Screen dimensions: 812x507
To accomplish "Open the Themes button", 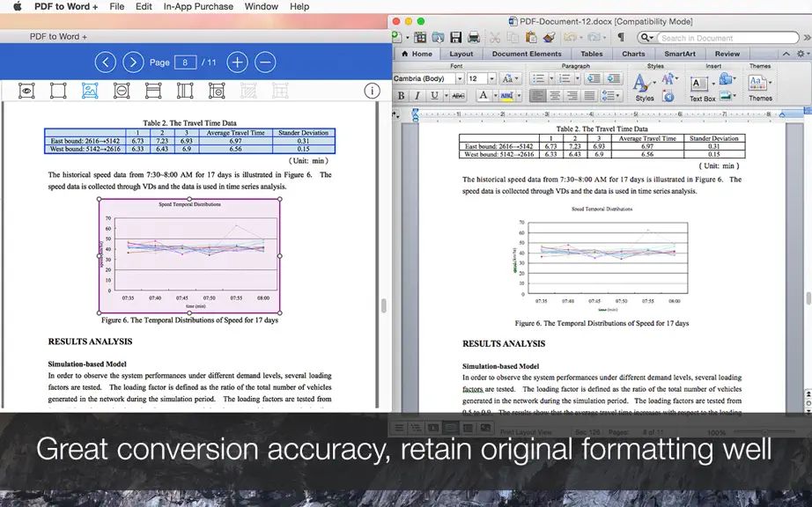I will 760,88.
